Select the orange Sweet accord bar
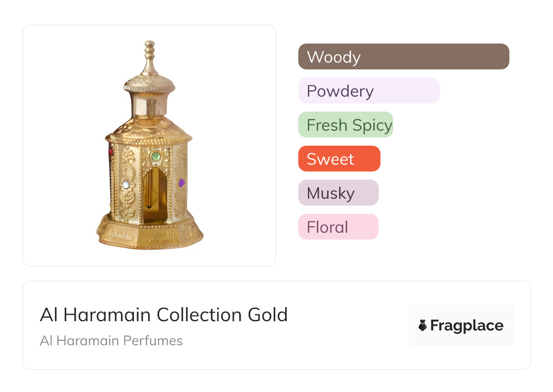This screenshot has width=553, height=392. point(339,159)
